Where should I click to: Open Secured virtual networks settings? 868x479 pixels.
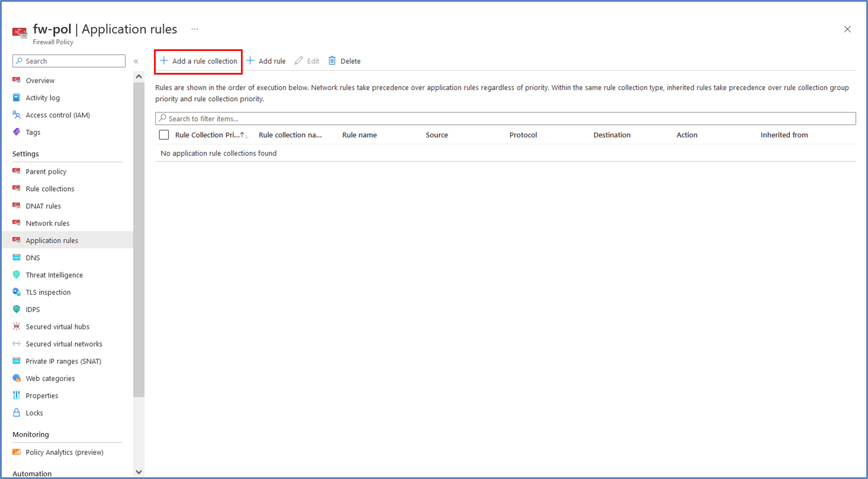tap(64, 344)
